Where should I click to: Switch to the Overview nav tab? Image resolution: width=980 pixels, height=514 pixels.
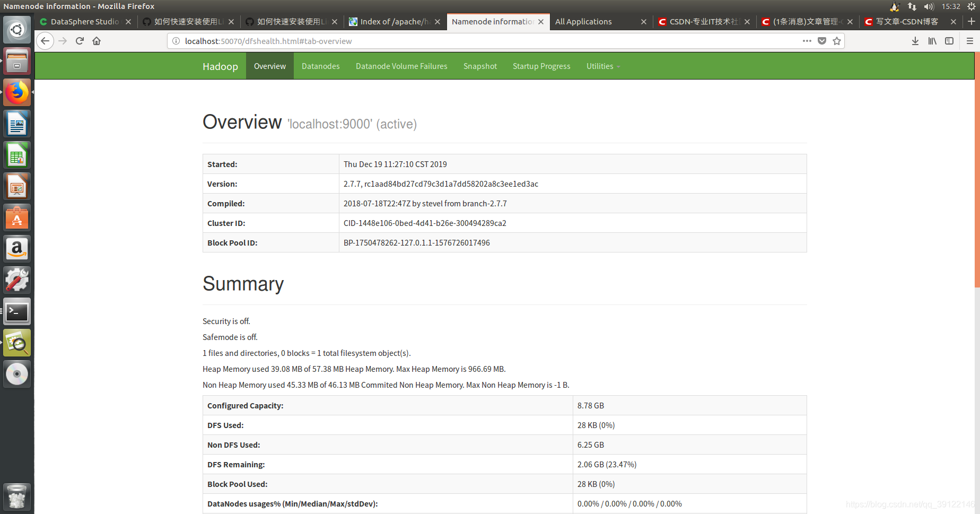pos(270,66)
